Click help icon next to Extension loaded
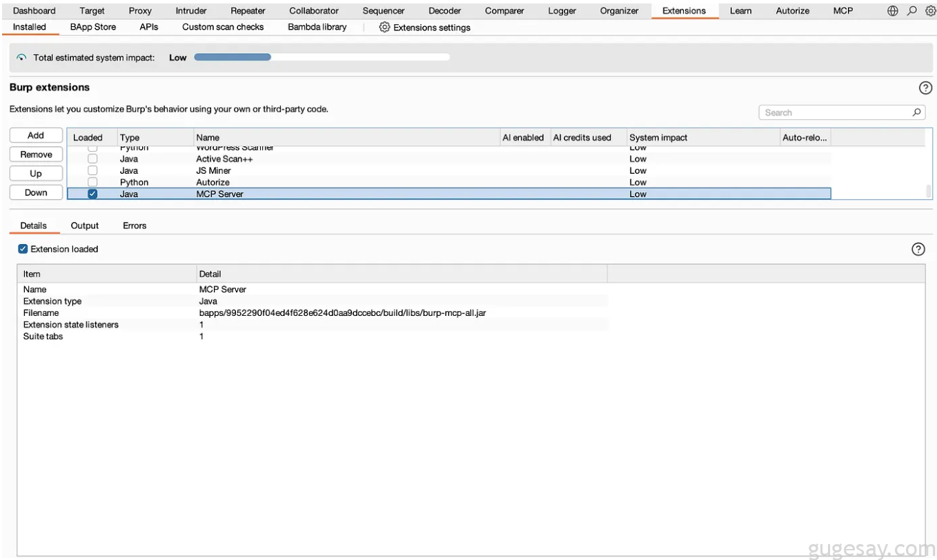The image size is (937, 560). tap(918, 250)
